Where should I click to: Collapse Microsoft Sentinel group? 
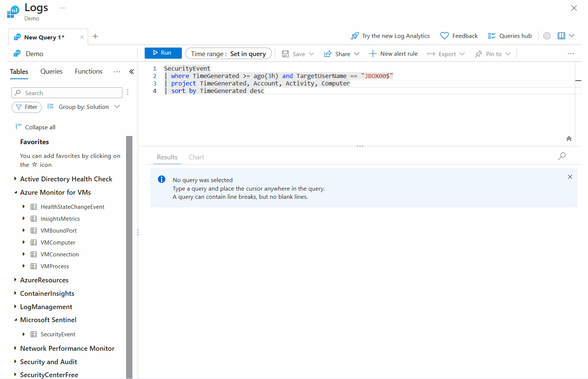[x=16, y=320]
